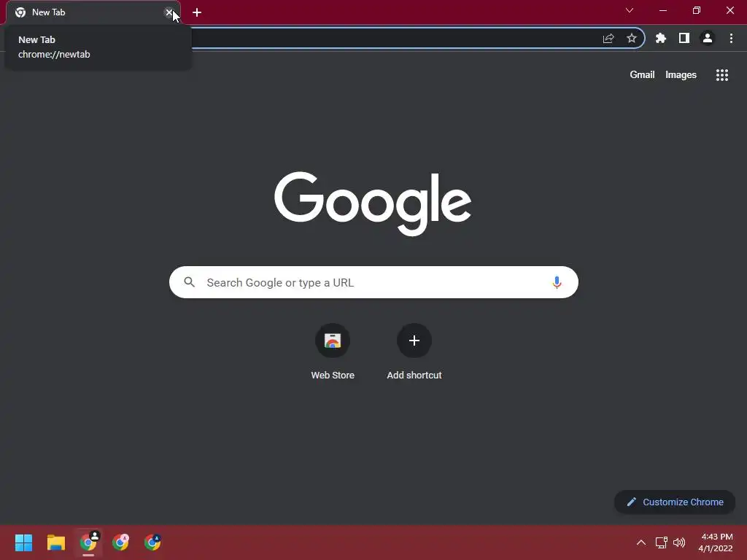
Task: Click the Add shortcut label text
Action: pyautogui.click(x=414, y=376)
